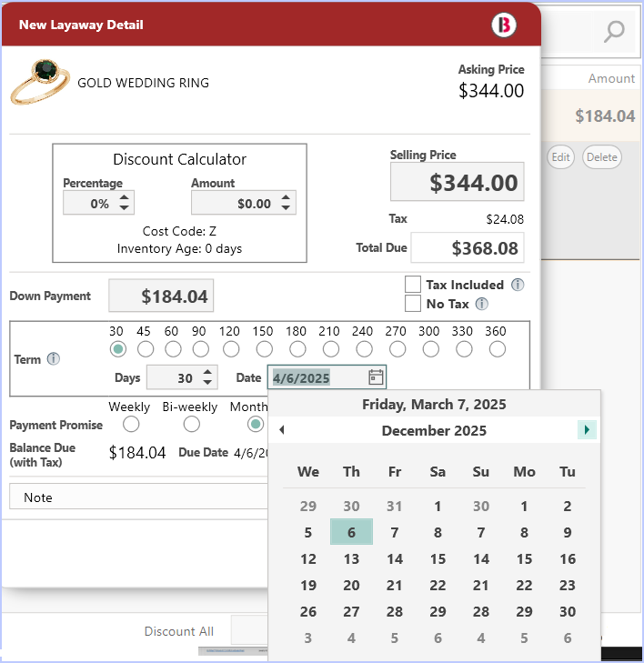Screen dimensions: 644x663
Task: Click the Note text field
Action: point(139,497)
